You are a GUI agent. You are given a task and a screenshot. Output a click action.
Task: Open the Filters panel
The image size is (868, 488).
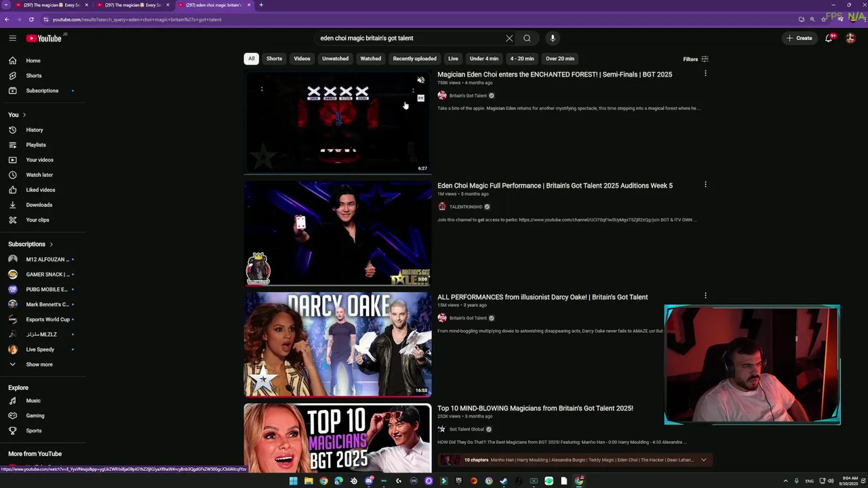[x=696, y=59]
